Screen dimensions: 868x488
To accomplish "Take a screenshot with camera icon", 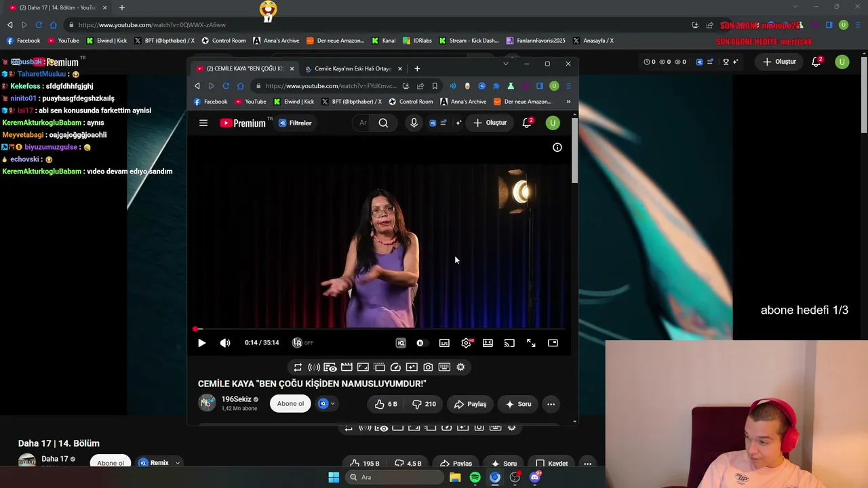I will [428, 367].
